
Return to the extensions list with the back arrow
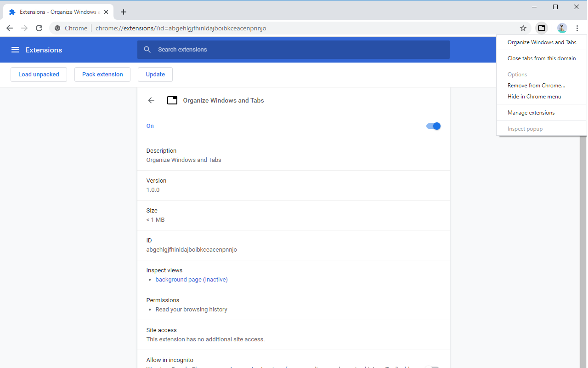pyautogui.click(x=151, y=100)
